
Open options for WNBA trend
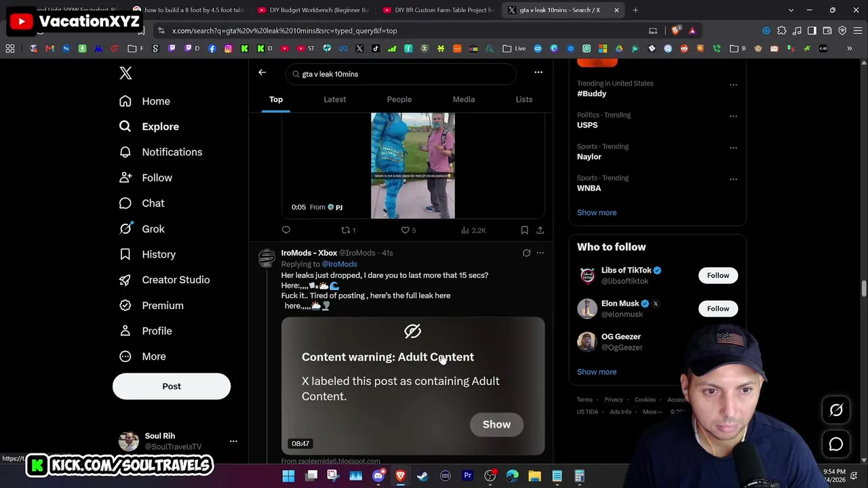pyautogui.click(x=733, y=179)
